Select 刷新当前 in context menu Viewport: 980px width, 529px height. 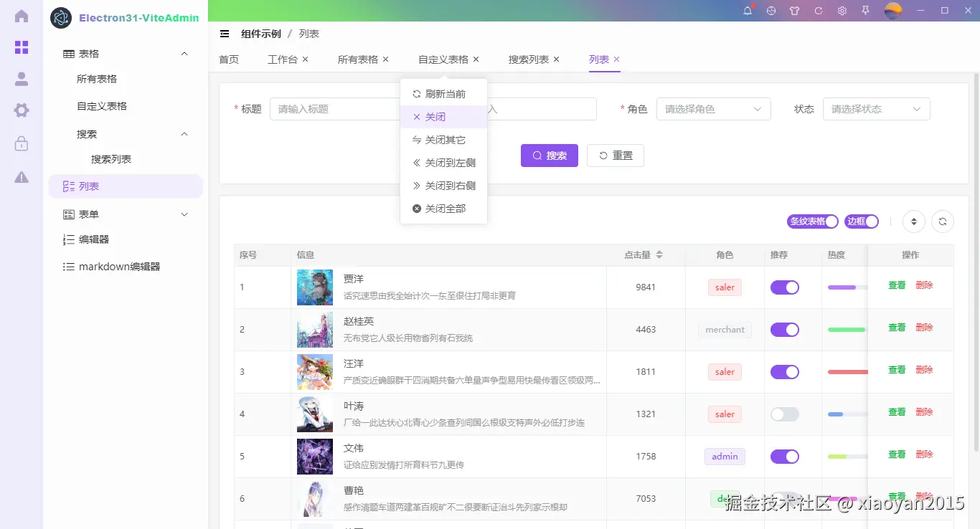point(443,94)
